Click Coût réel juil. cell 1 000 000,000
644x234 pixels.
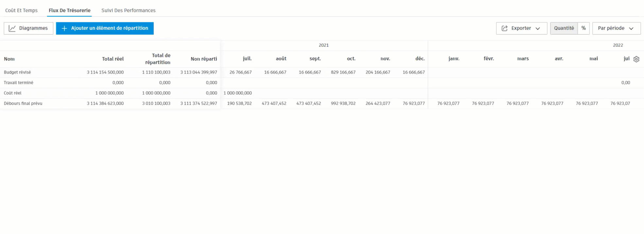tap(238, 93)
